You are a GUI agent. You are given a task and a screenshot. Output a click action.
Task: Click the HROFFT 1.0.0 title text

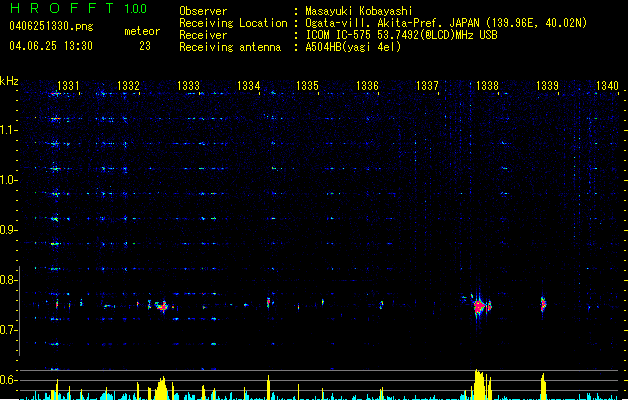tap(78, 8)
